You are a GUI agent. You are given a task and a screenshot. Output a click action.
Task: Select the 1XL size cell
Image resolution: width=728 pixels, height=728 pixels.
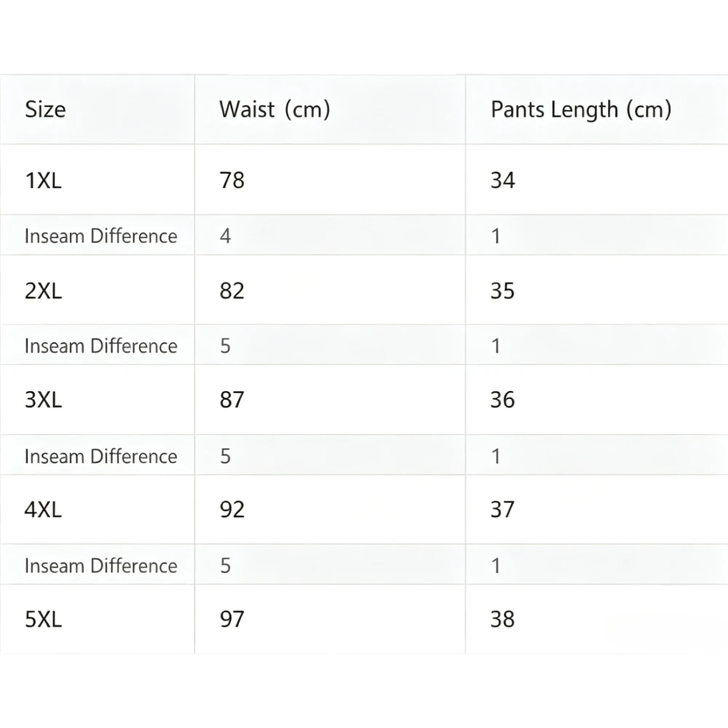[x=43, y=180]
